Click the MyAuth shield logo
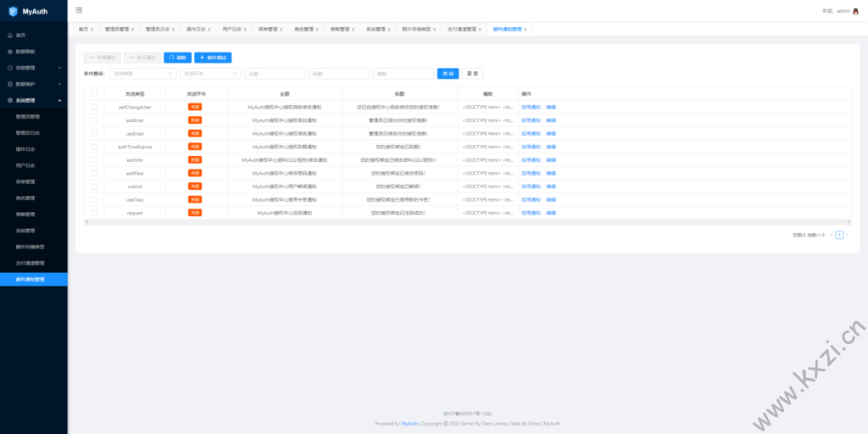This screenshot has height=434, width=868. tap(14, 11)
